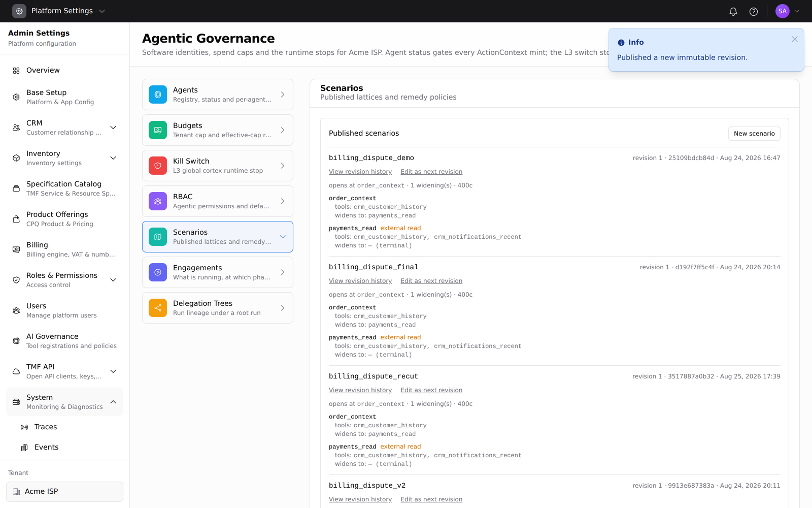
Task: Go to Product Offerings
Action: pos(64,219)
